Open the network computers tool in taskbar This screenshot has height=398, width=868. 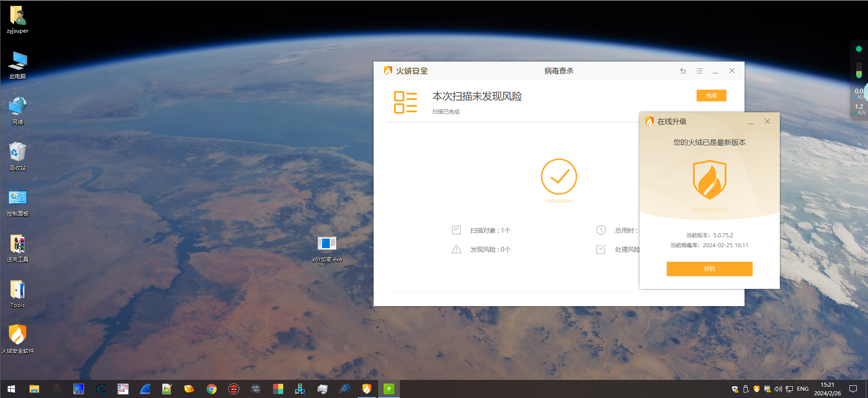(x=300, y=389)
